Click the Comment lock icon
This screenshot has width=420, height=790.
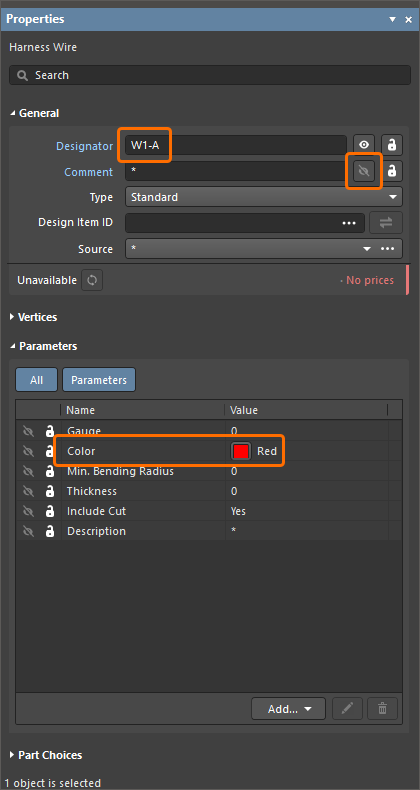pyautogui.click(x=392, y=171)
